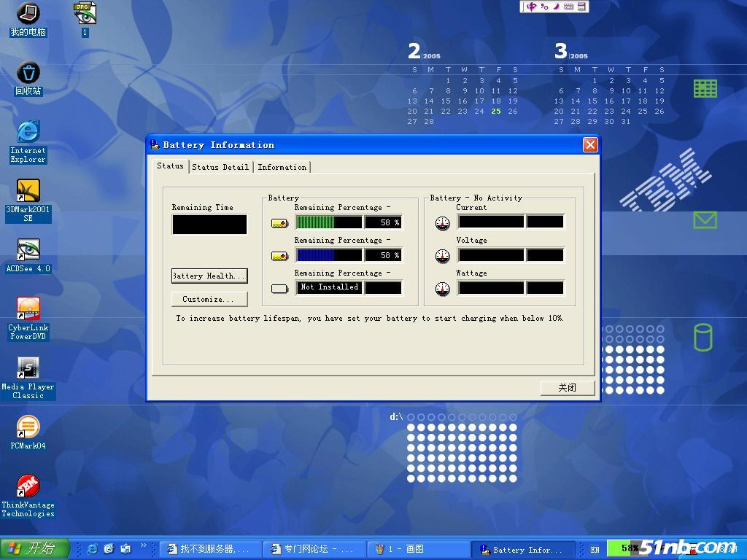Click the Wattage gauge icon
Screen dimensions: 747x560
click(442, 289)
